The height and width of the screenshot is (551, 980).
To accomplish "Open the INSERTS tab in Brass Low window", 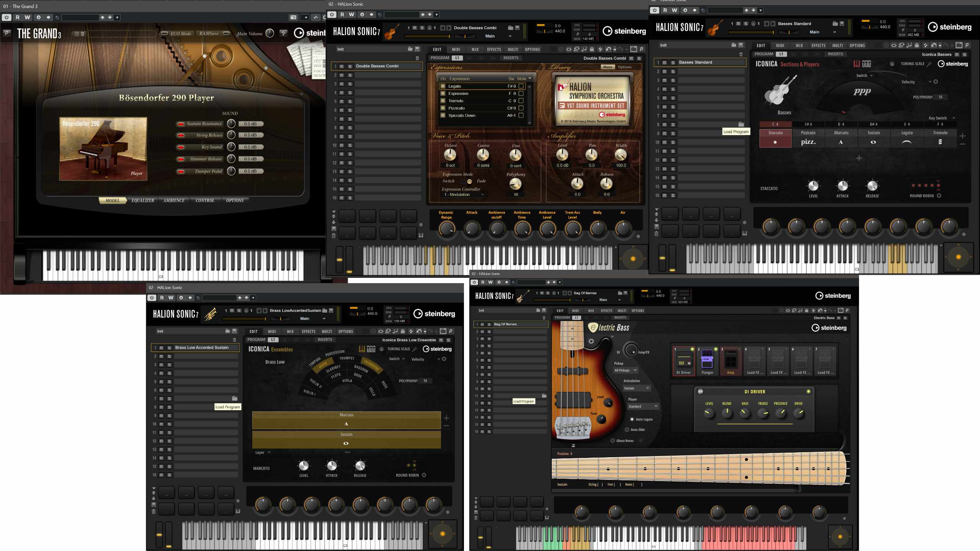I will (325, 340).
